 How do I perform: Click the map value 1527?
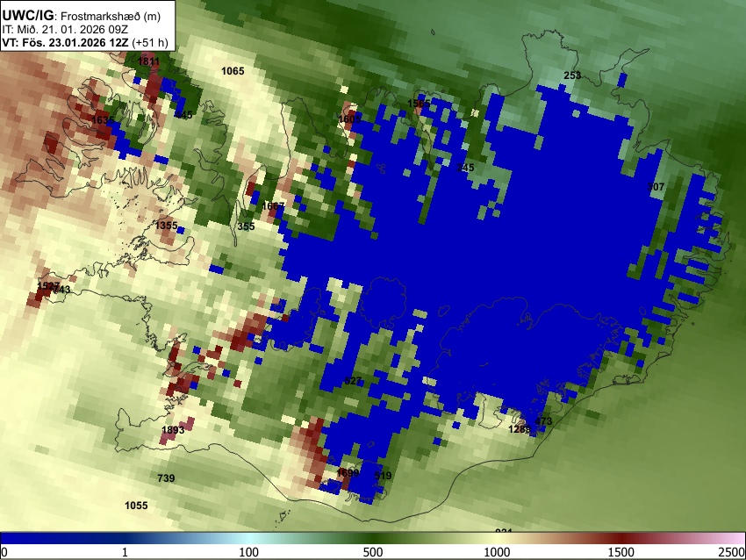point(48,286)
